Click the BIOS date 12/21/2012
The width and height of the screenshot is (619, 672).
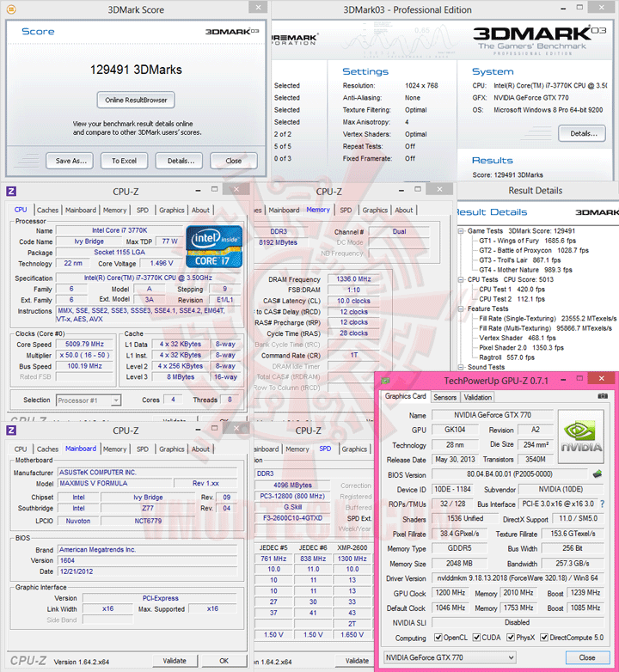pyautogui.click(x=147, y=571)
